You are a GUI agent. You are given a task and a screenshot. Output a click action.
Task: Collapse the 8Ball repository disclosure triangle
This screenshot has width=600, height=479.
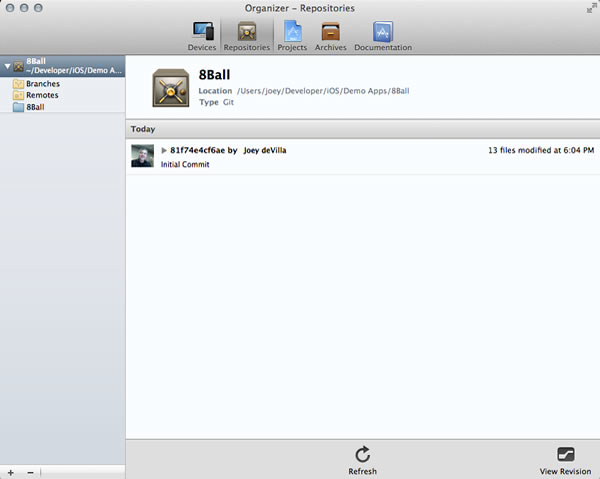pos(7,66)
